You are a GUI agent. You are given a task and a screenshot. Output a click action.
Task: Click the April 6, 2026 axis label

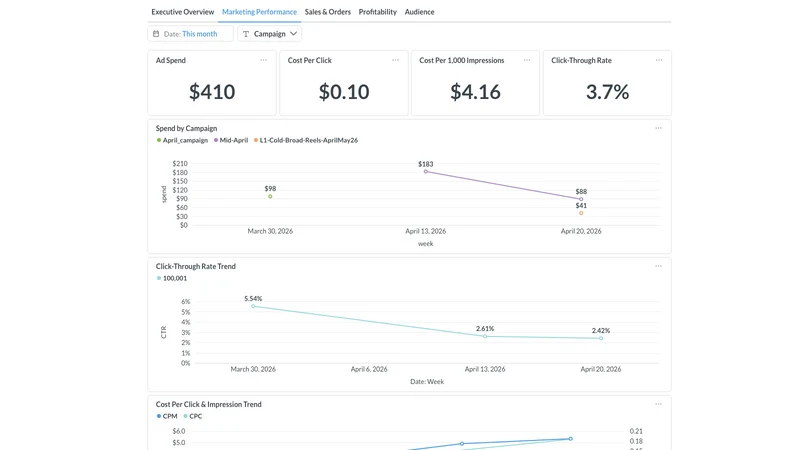(369, 369)
